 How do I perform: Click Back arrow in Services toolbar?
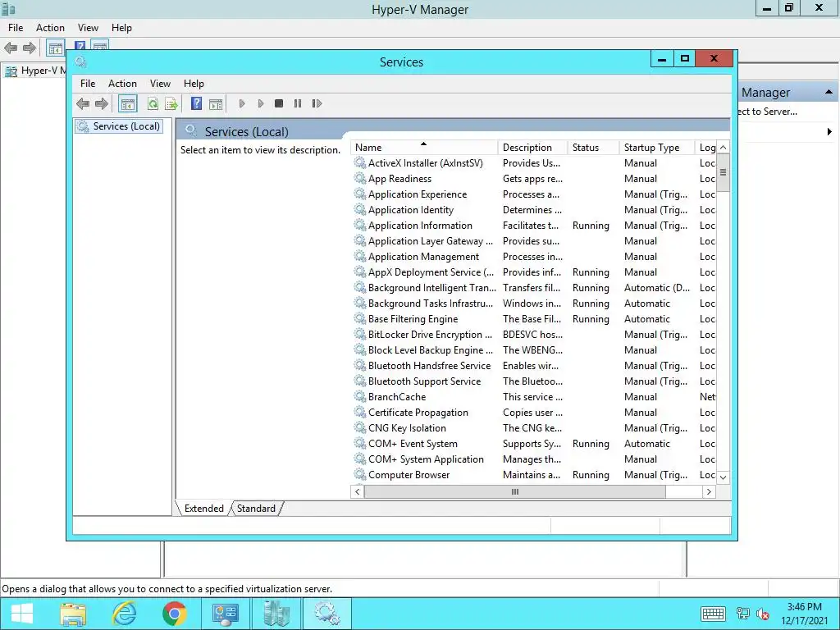click(x=83, y=103)
